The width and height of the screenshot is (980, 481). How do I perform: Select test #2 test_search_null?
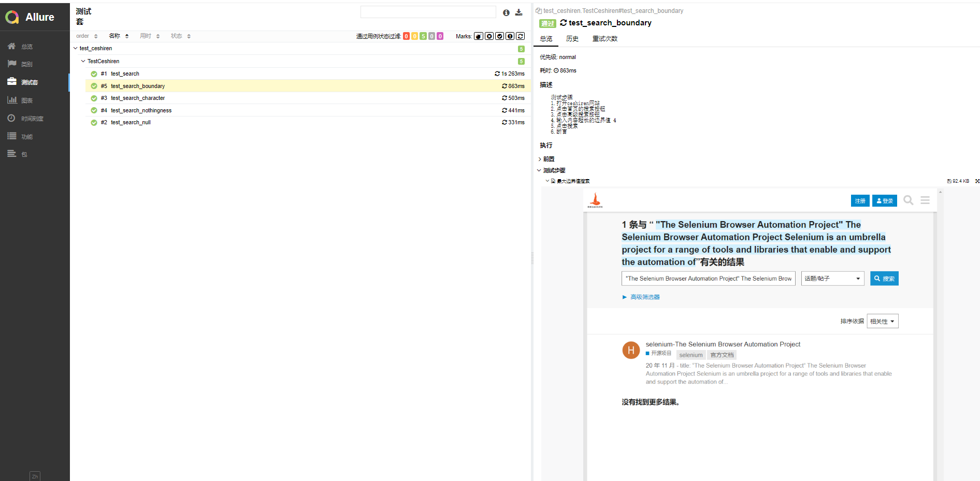tap(308, 122)
